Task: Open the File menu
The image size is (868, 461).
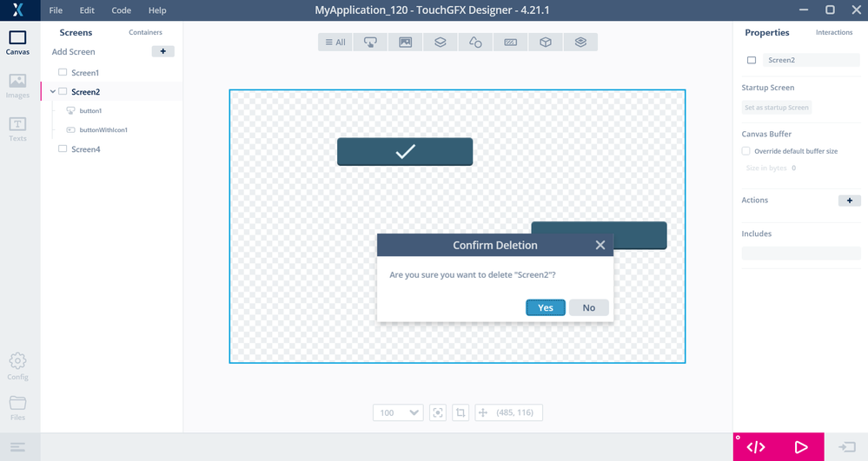Action: coord(56,10)
